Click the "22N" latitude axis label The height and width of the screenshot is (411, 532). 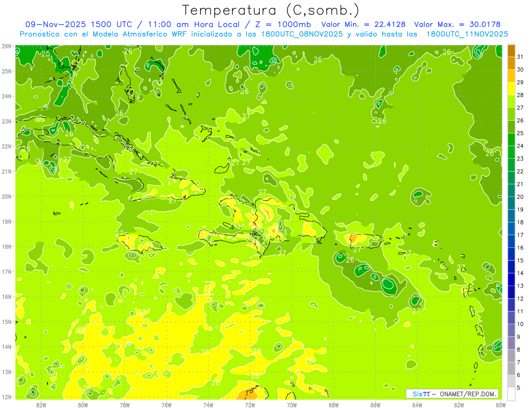[x=7, y=146]
